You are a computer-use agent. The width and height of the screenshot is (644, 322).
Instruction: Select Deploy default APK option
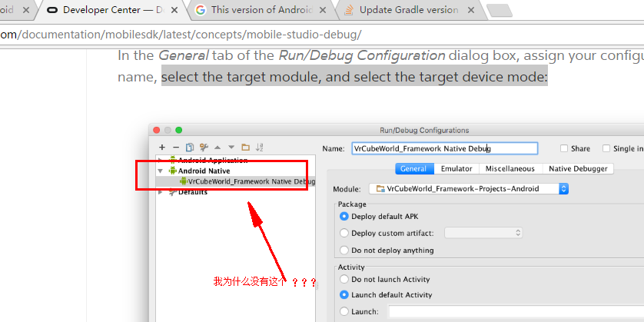(344, 217)
